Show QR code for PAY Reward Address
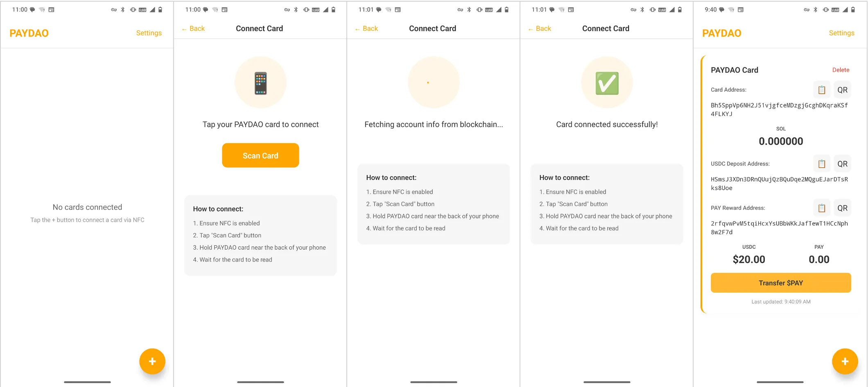Image resolution: width=868 pixels, height=387 pixels. pyautogui.click(x=842, y=208)
